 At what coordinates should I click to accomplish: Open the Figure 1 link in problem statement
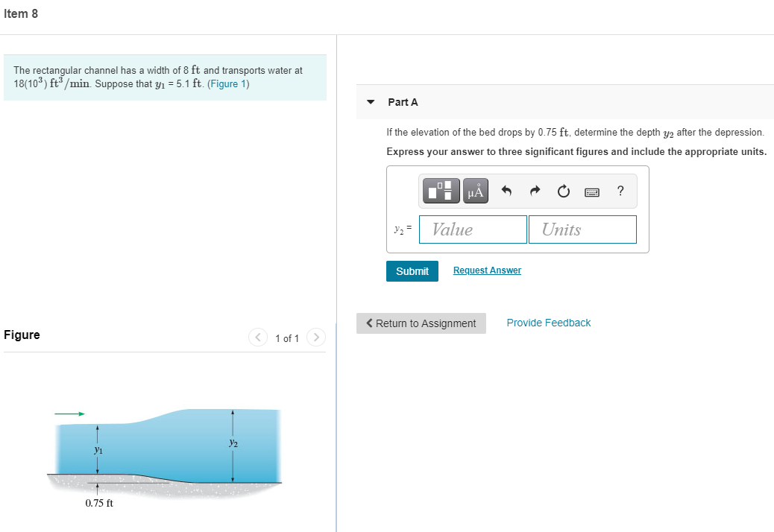(229, 83)
